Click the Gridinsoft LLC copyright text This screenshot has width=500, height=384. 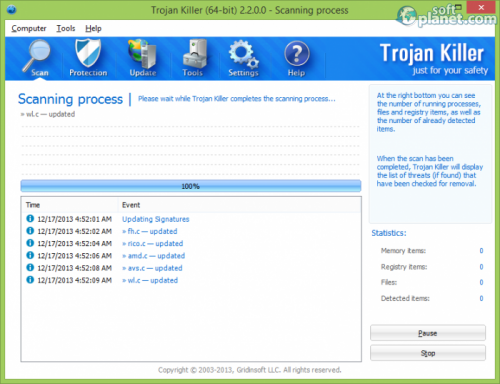click(x=250, y=370)
